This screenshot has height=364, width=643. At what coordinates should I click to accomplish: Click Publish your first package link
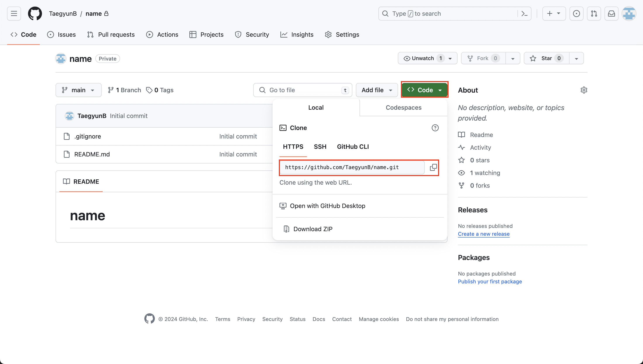490,281
